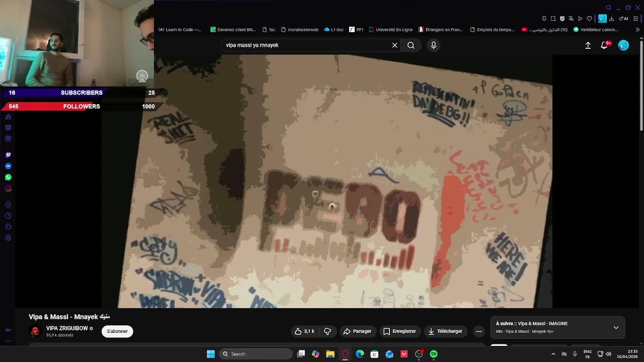Open History clock icon in sidebar
644x362 pixels.
[x=8, y=216]
